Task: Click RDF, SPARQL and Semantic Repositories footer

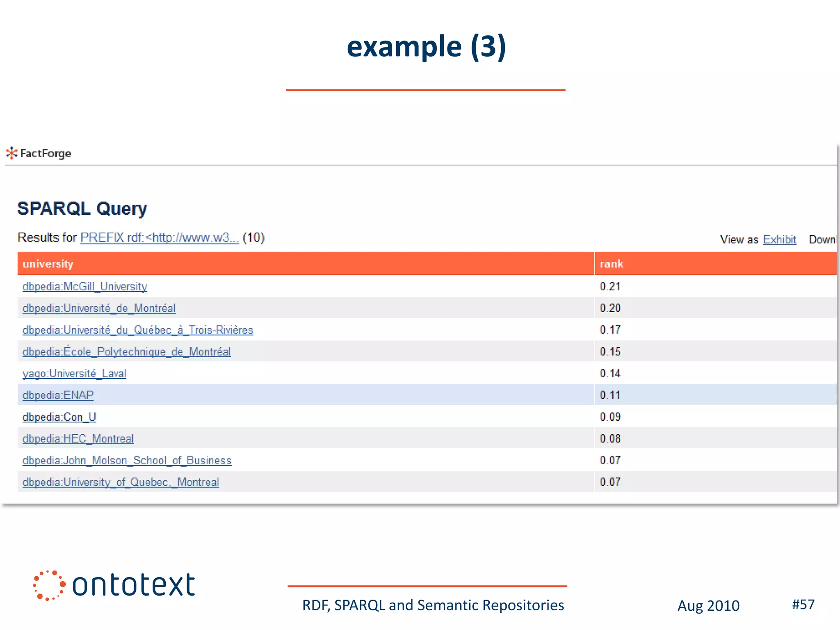Action: tap(433, 605)
